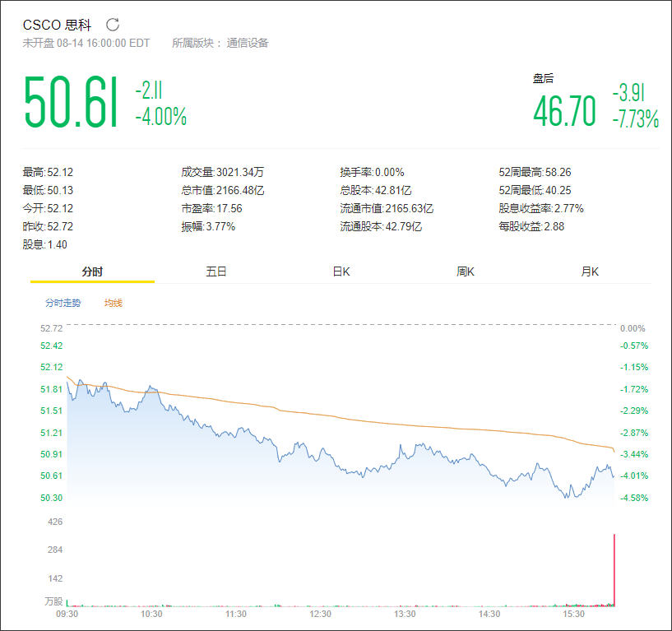
Task: Click the 振幅:3.77% value
Action: click(208, 226)
